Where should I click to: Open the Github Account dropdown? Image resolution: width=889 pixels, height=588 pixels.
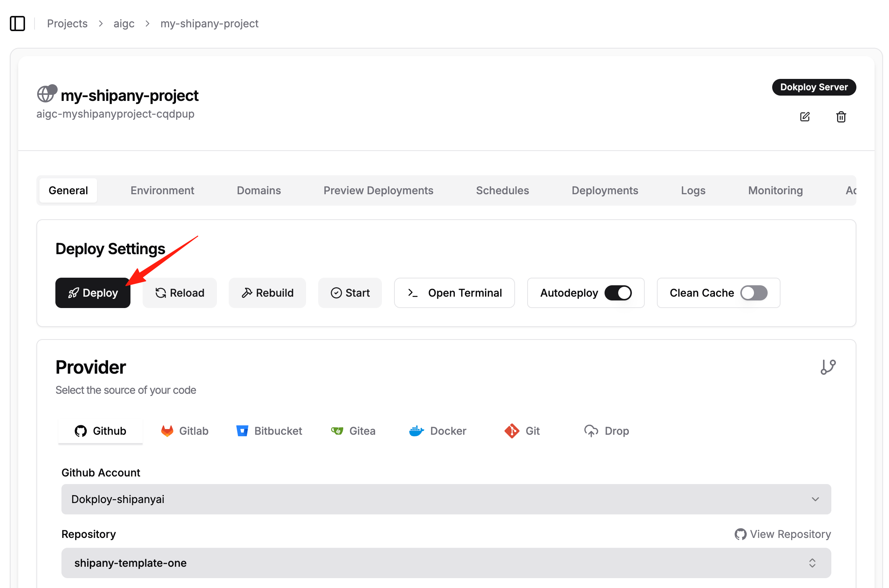pyautogui.click(x=446, y=499)
